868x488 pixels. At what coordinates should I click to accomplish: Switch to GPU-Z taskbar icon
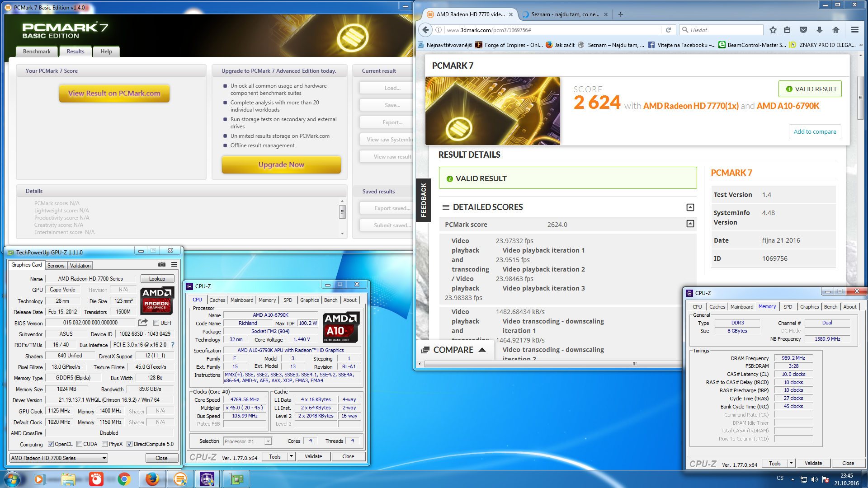coord(236,479)
